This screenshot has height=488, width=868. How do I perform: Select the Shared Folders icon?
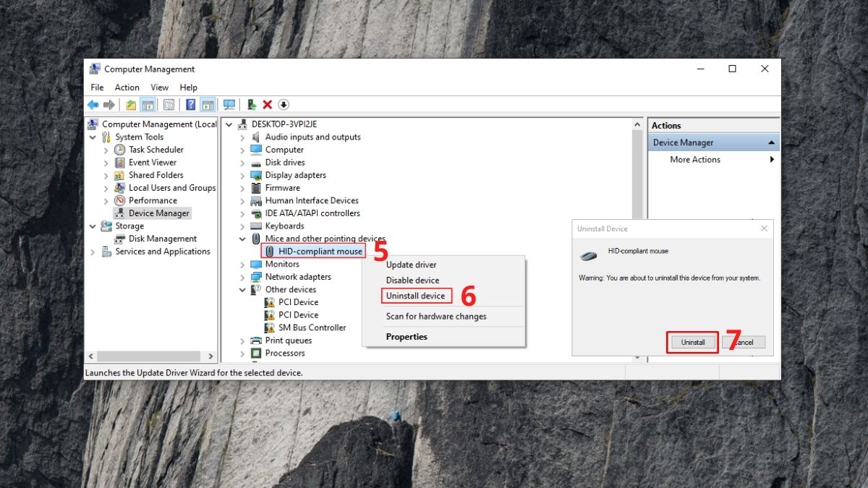(120, 175)
